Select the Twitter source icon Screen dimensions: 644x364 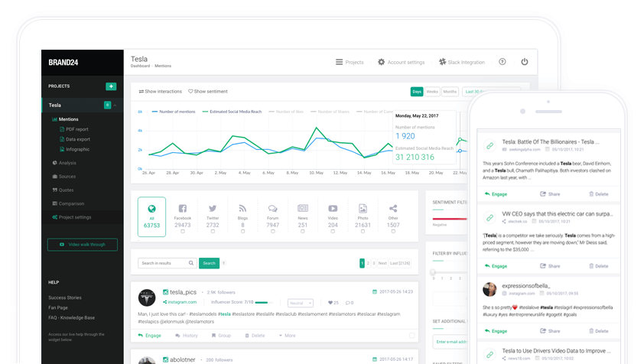[x=213, y=209]
